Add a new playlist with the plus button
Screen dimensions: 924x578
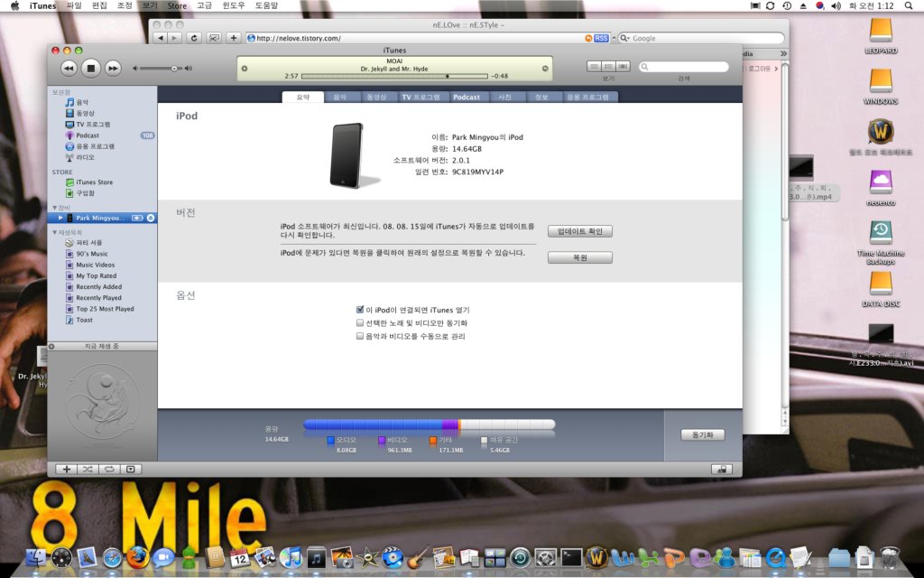67,470
